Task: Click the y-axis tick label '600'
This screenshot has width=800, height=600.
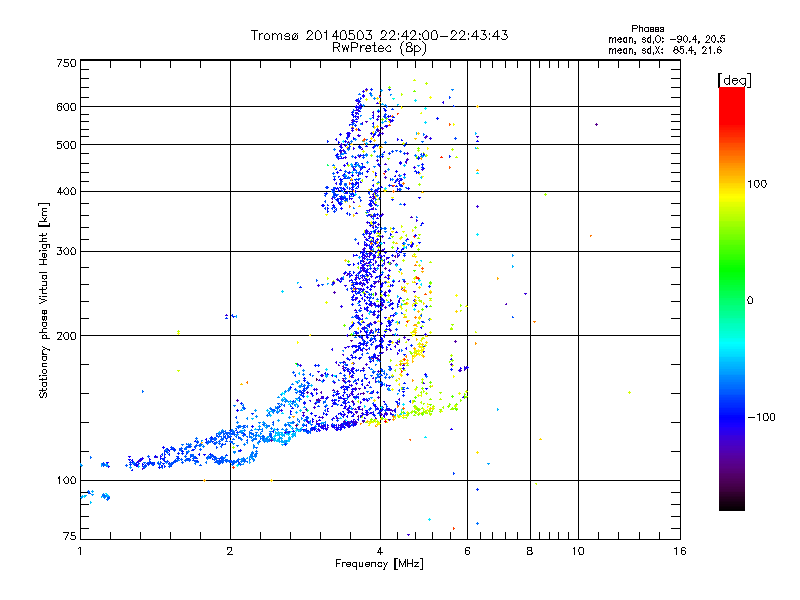Action: [66, 107]
